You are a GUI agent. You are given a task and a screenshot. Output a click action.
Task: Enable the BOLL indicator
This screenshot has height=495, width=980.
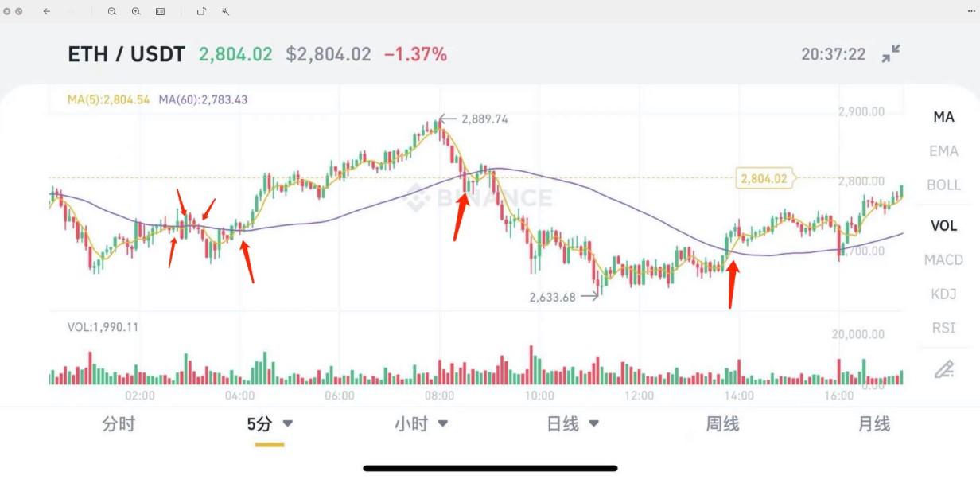[943, 185]
